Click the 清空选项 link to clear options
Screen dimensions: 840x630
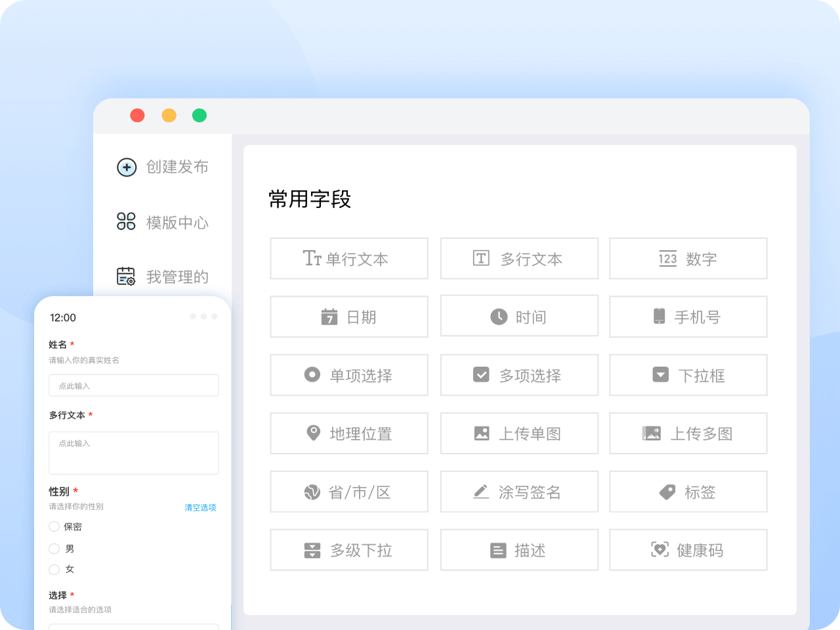click(200, 507)
